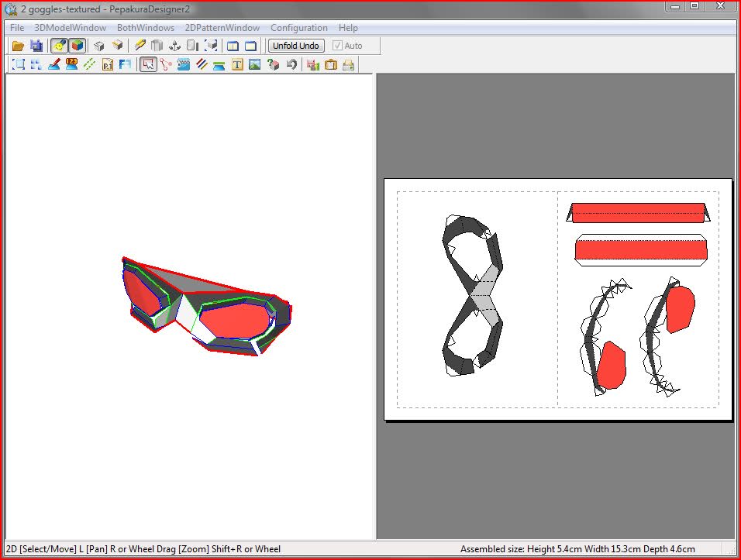This screenshot has width=741, height=560.
Task: Activate the Select/Move arrow tool
Action: pos(148,64)
